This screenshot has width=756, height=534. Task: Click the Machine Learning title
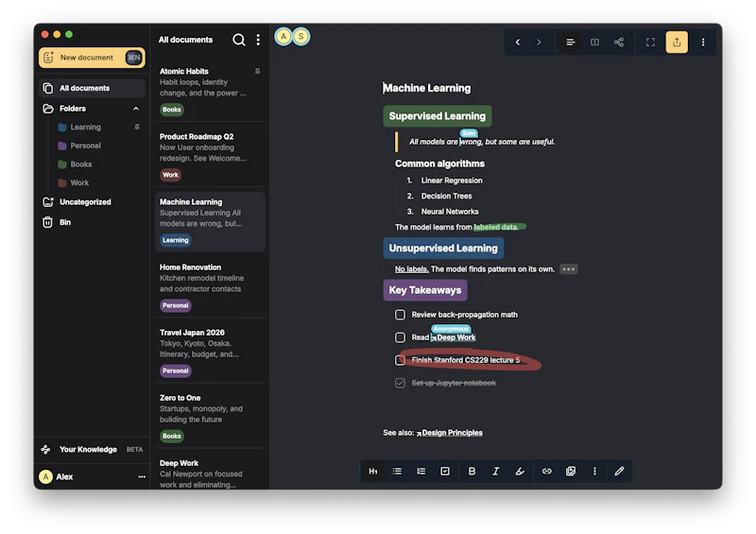tap(427, 88)
